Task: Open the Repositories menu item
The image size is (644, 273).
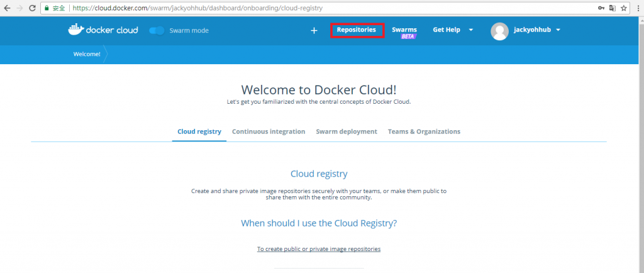Action: click(356, 30)
